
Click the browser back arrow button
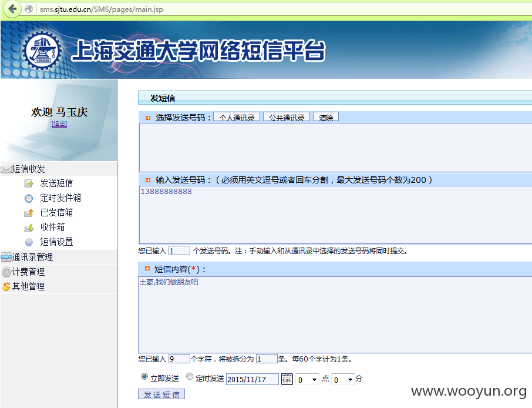(x=12, y=9)
